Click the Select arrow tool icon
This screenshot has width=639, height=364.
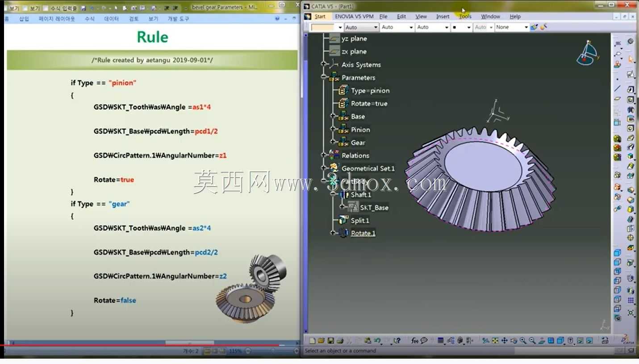point(631,59)
